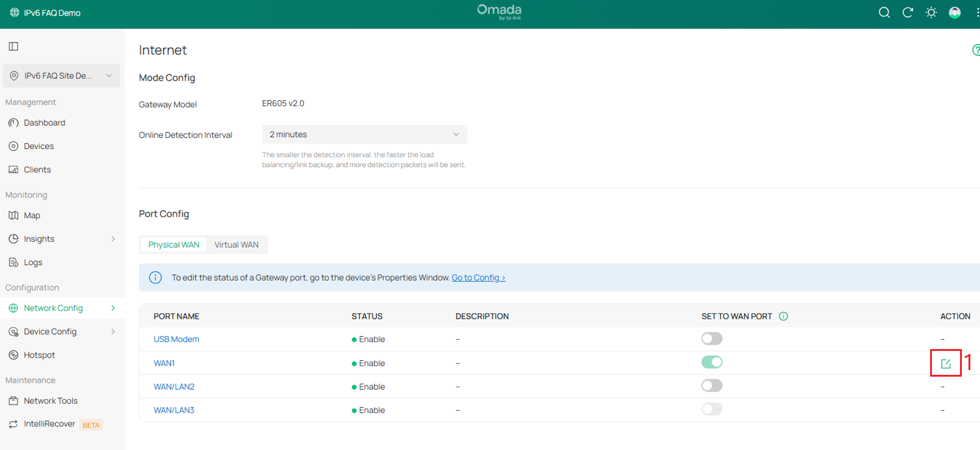Open Network Tools in the Maintenance section

point(51,400)
